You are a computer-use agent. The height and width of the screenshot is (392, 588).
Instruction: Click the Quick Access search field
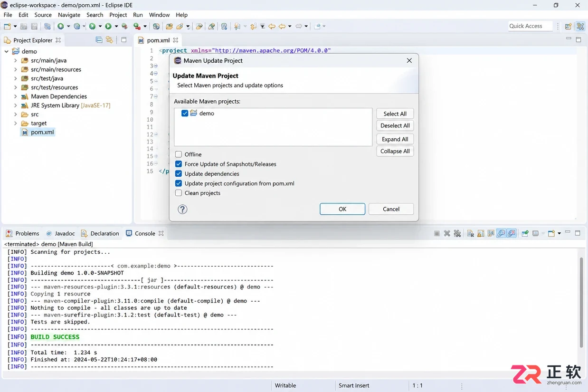tap(530, 26)
